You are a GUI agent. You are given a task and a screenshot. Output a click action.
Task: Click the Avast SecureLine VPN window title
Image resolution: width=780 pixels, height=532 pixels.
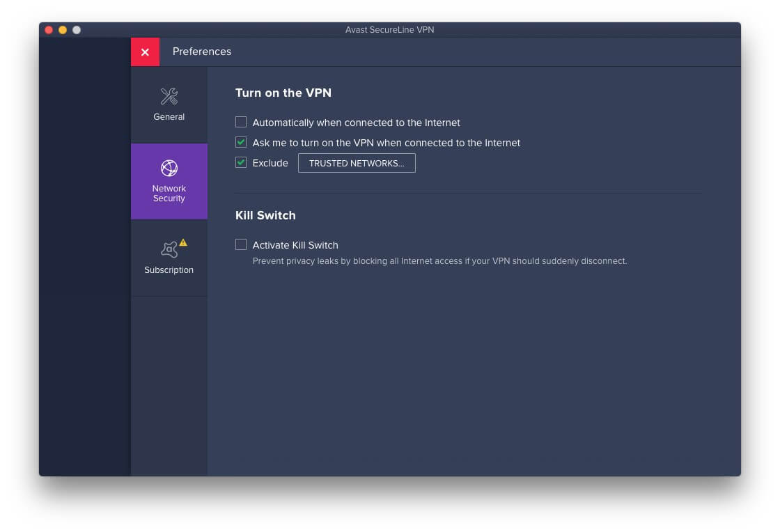[389, 30]
